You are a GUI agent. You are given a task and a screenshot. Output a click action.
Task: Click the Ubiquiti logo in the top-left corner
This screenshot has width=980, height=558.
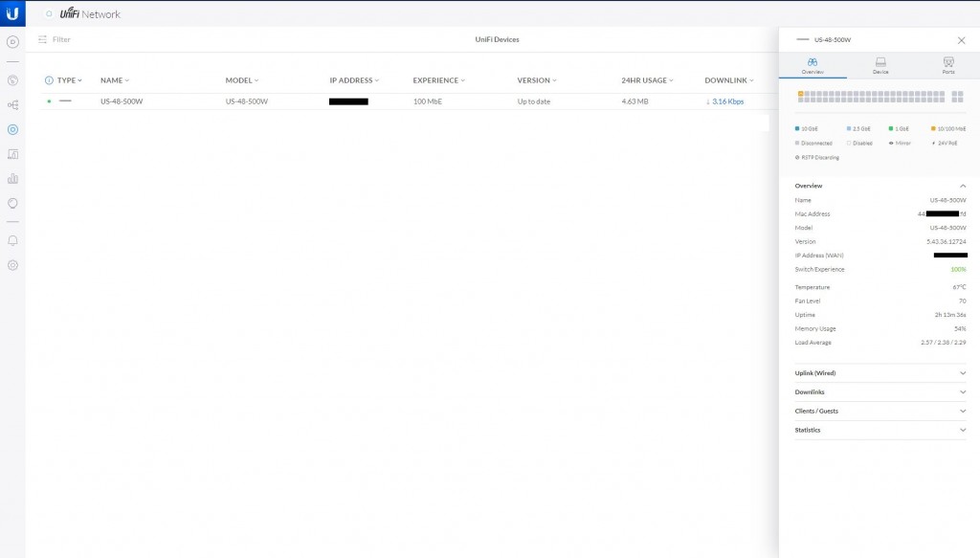(x=12, y=13)
